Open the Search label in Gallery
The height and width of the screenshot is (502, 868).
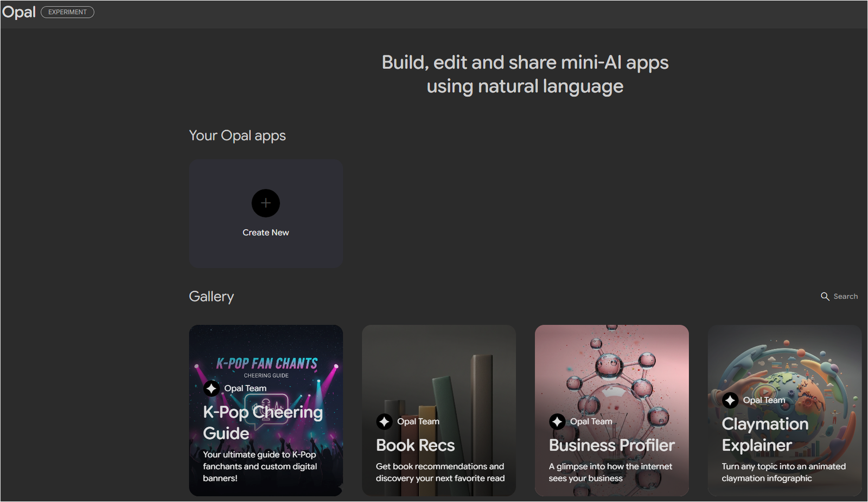coord(846,297)
